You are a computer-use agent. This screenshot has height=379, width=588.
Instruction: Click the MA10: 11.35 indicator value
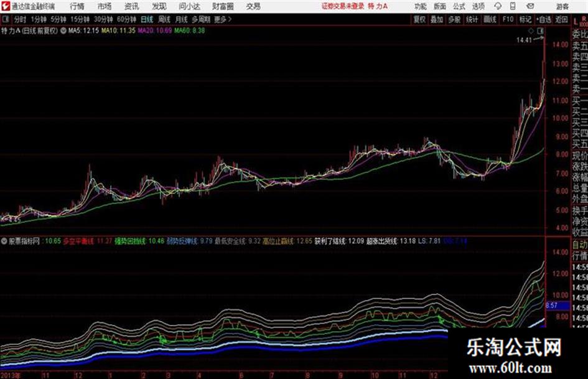pos(118,30)
